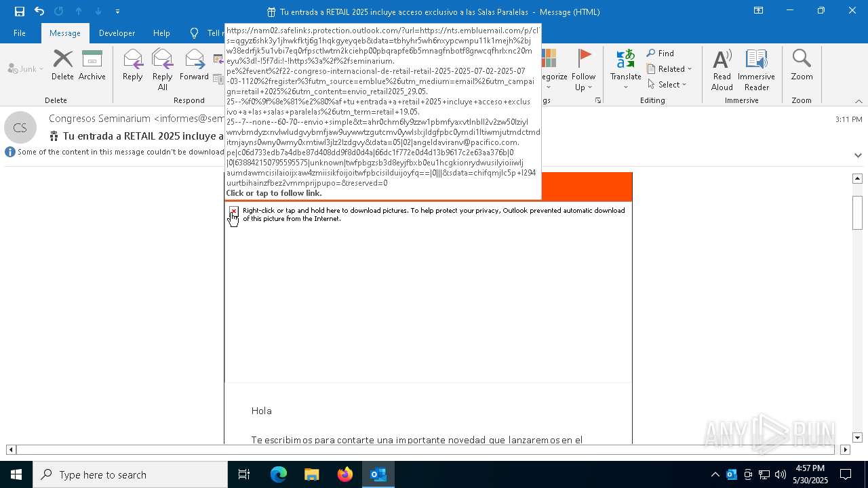
Task: Launch Microsoft Edge from the taskbar
Action: (279, 474)
